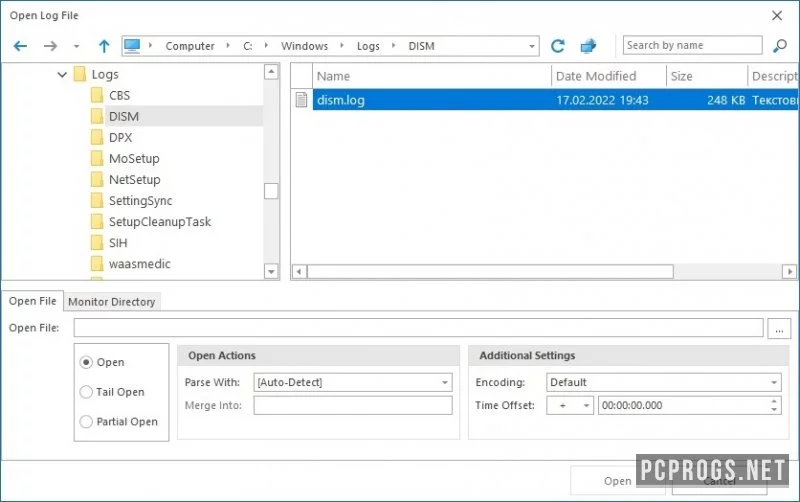
Task: Click the DPX folder icon
Action: tap(97, 137)
